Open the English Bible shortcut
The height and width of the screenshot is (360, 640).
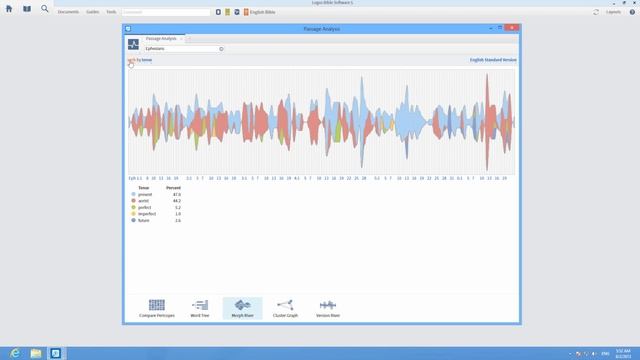click(260, 12)
